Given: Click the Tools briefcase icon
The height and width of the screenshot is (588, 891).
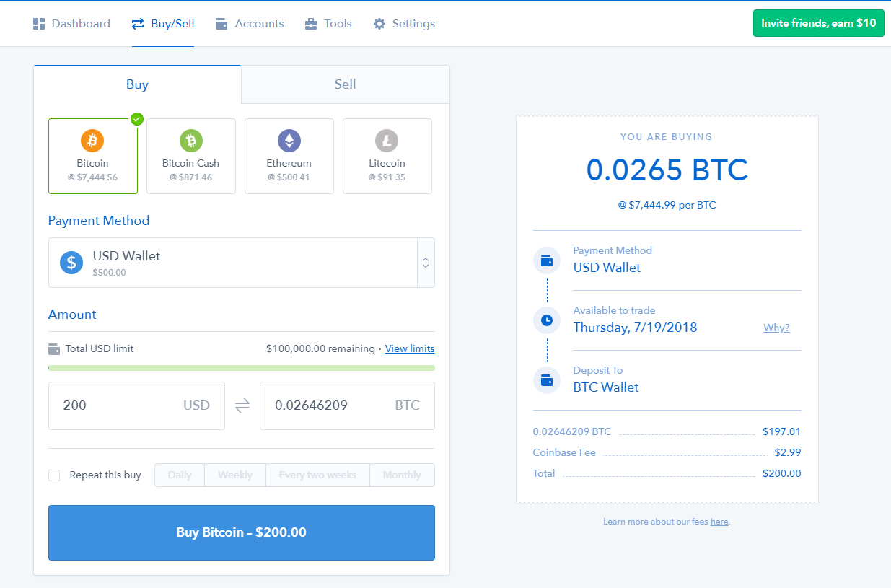Looking at the screenshot, I should (x=311, y=24).
